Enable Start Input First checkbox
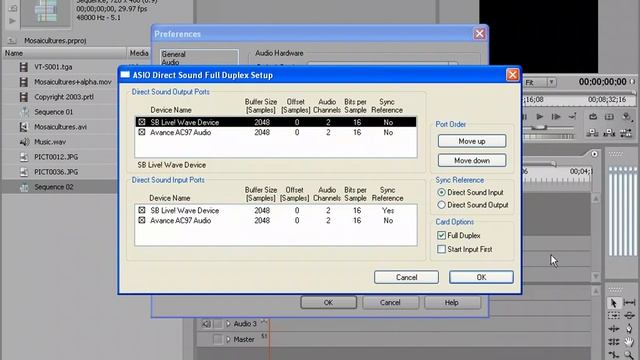This screenshot has height=360, width=640. 441,249
